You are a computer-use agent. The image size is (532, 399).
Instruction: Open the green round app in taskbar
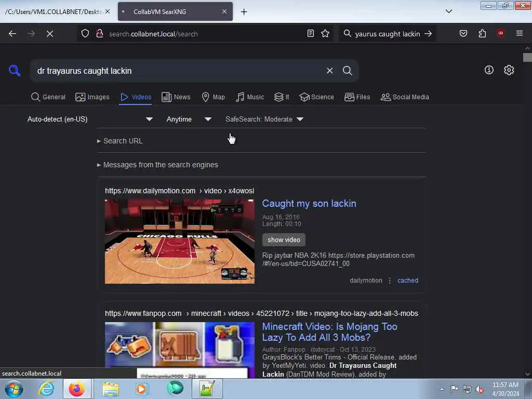[175, 389]
